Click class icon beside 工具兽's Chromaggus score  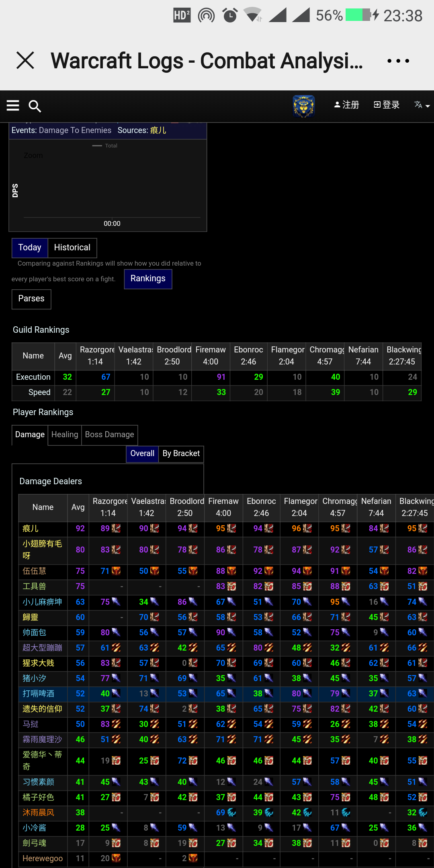tap(346, 586)
